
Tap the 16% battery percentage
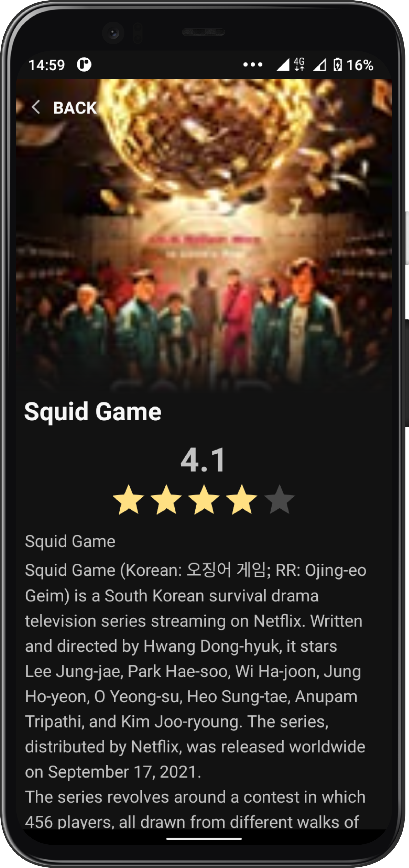[x=360, y=65]
